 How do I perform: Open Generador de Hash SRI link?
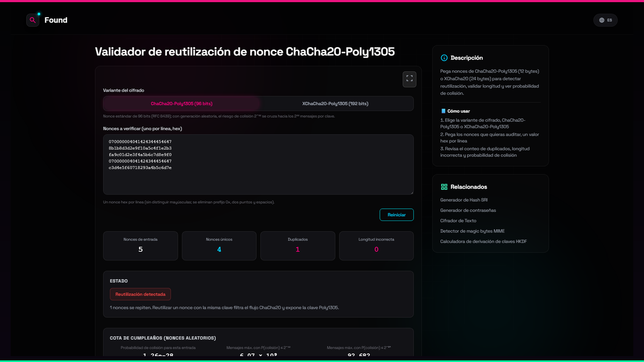coord(464,200)
